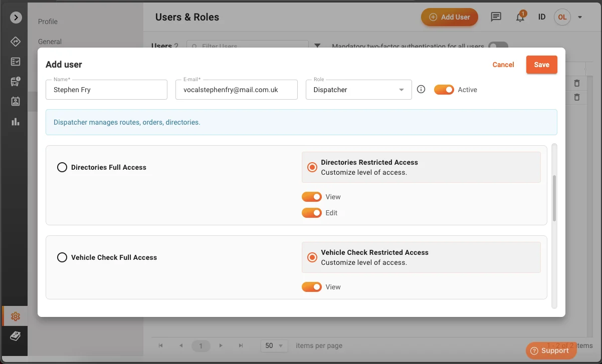Viewport: 602px width, 364px height.
Task: Open the chat messages icon in header
Action: coord(496,17)
